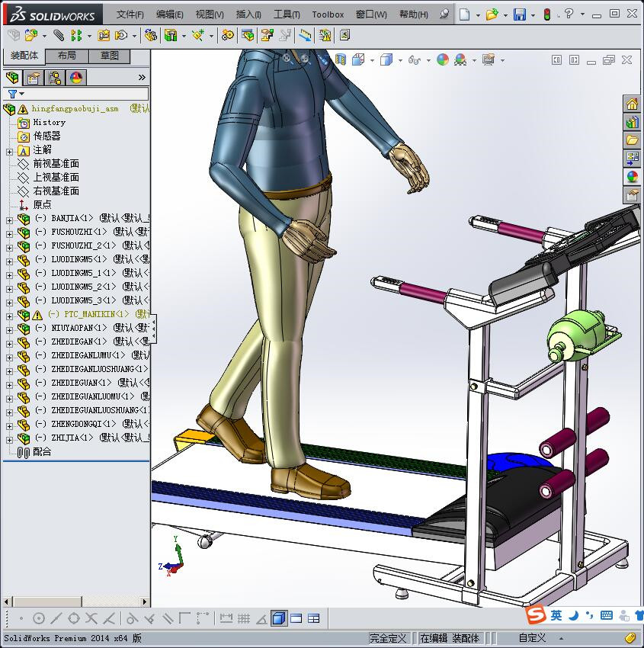Click the Save floppy disk icon
644x648 pixels.
(519, 14)
